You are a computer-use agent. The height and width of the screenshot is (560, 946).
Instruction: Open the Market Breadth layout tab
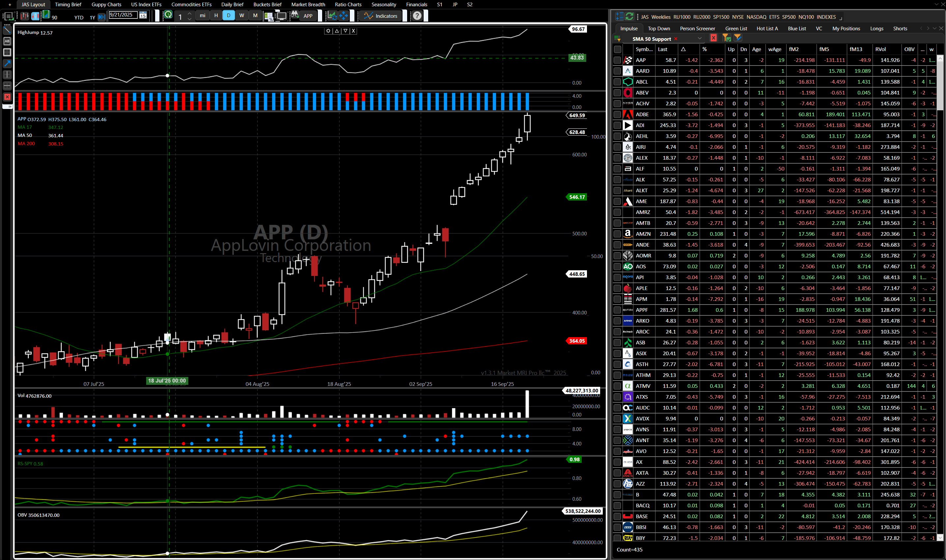(308, 5)
